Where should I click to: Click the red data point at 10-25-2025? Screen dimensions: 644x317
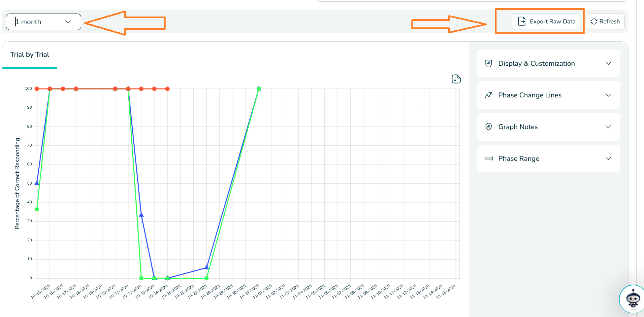[167, 89]
